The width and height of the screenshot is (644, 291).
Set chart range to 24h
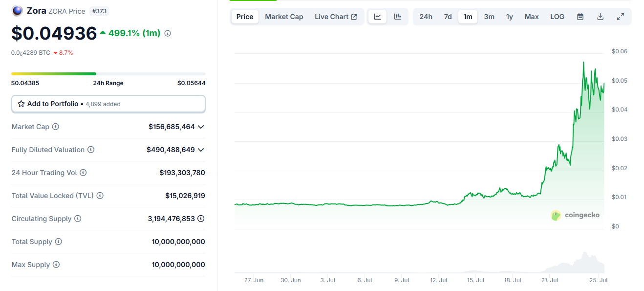[x=426, y=17]
